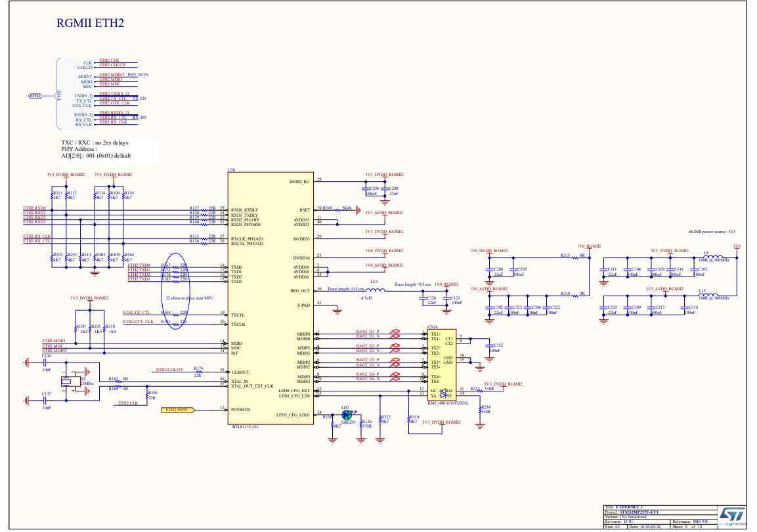Image resolution: width=757 pixels, height=532 pixels.
Task: Click the RJ45_48F-01GYDXNL part label
Action: pos(448,403)
